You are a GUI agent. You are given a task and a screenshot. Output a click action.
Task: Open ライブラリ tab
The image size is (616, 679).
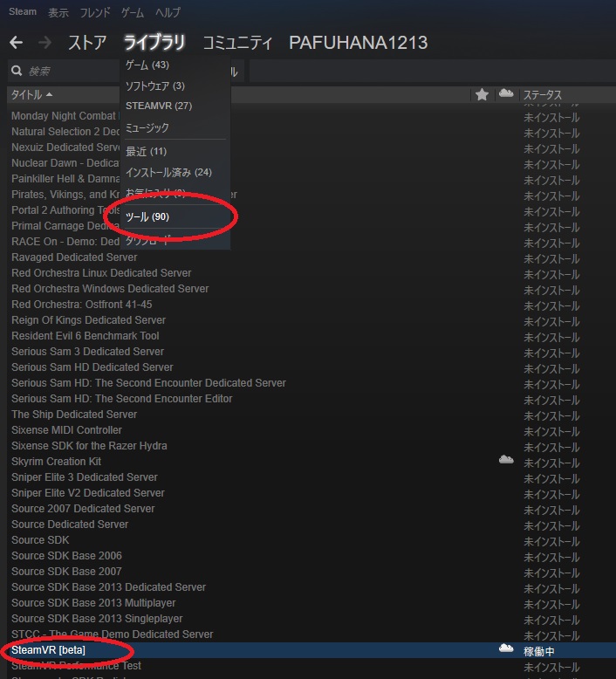tap(154, 43)
